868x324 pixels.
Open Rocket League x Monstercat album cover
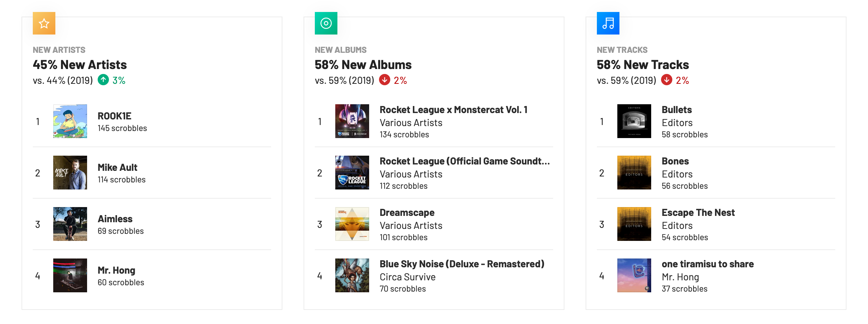[352, 121]
